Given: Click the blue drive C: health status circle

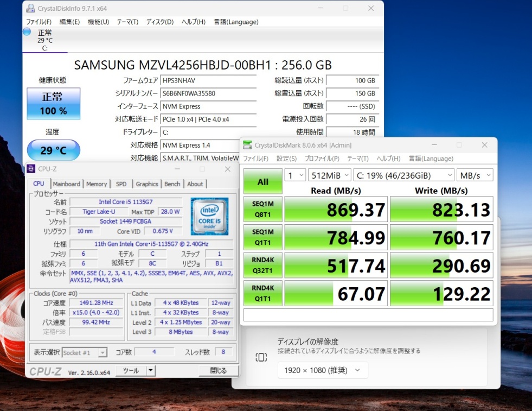Looking at the screenshot, I should pyautogui.click(x=27, y=32).
